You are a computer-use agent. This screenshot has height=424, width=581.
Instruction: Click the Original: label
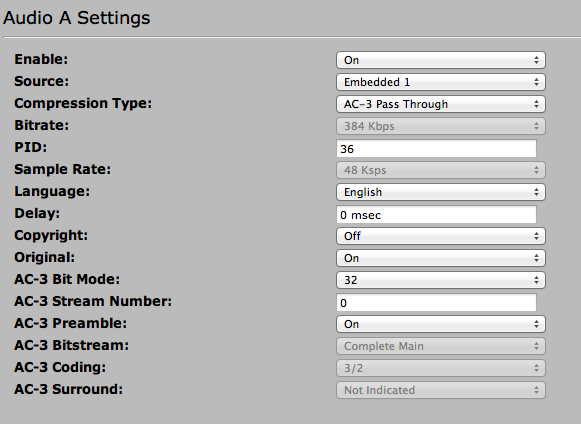(44, 257)
